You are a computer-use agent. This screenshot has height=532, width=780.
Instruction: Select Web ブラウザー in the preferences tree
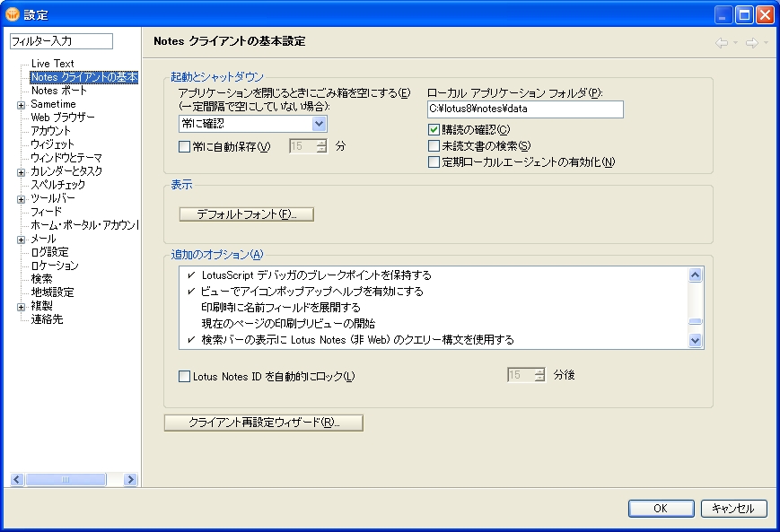(x=63, y=118)
